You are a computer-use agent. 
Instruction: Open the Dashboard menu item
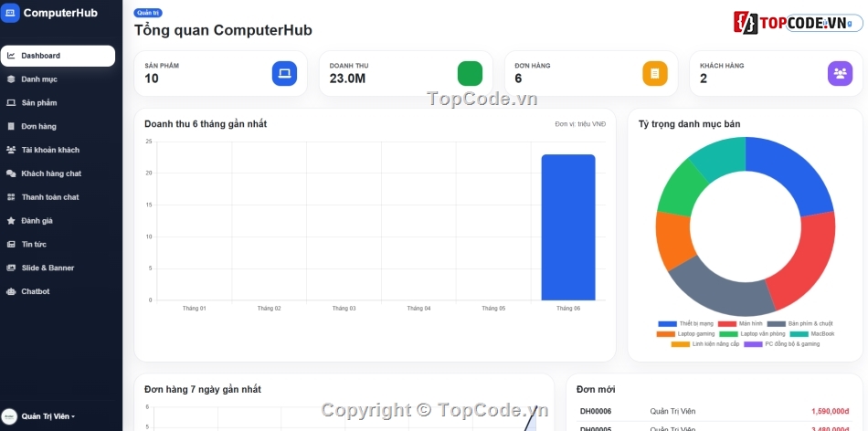point(58,56)
